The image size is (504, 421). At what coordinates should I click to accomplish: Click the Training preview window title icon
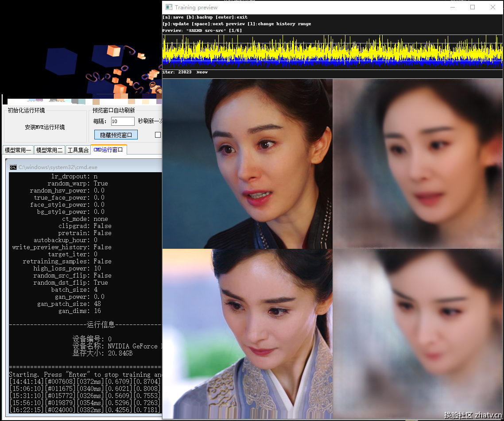coord(169,7)
